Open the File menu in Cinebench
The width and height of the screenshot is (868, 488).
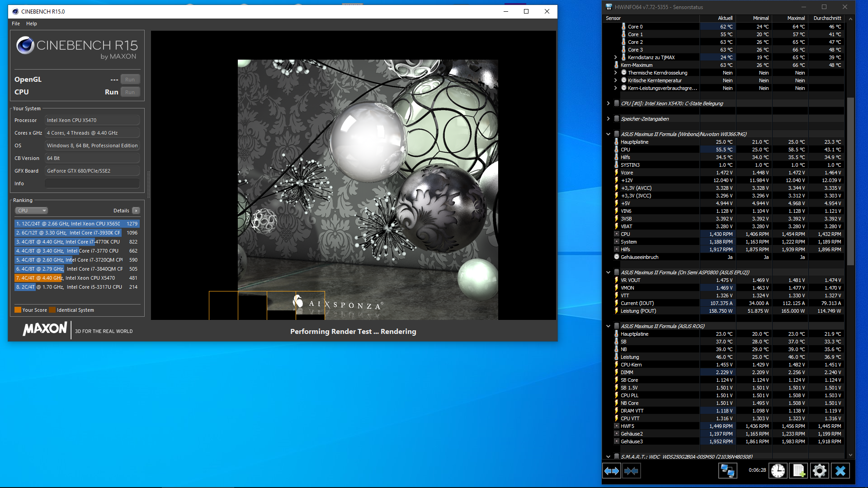coord(16,23)
